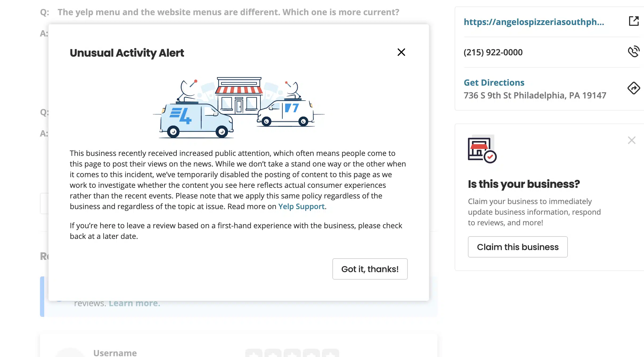
Task: Click the storefront in the alert illustration
Action: (x=239, y=96)
